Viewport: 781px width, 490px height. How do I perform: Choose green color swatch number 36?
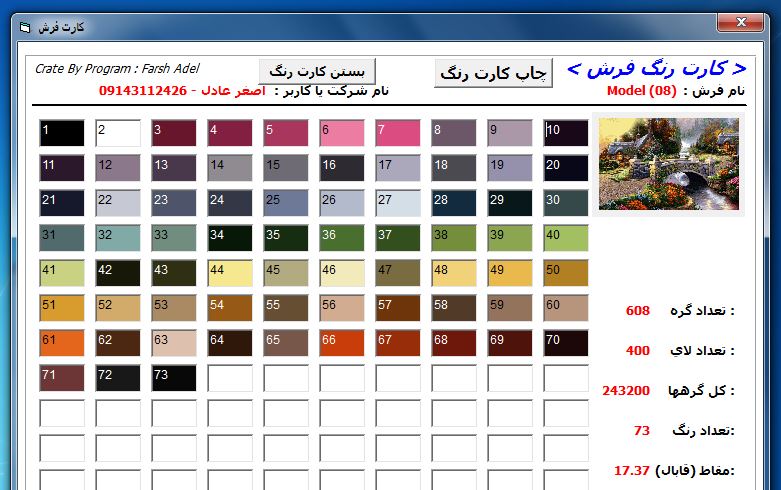tap(342, 239)
